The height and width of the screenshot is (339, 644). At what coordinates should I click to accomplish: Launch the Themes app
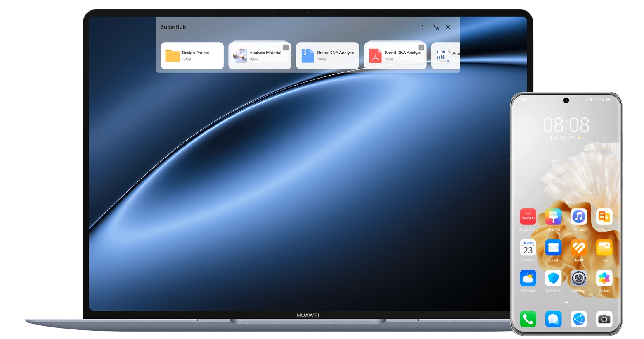coord(553,217)
